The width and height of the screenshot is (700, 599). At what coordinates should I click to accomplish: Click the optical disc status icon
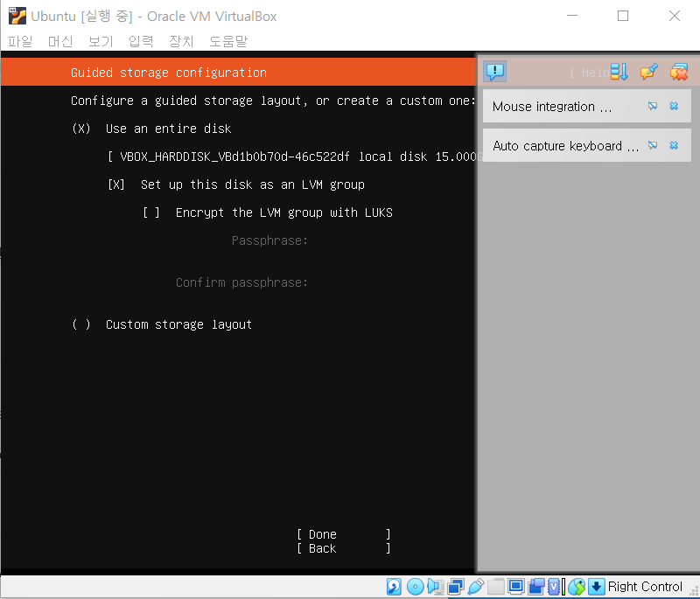pyautogui.click(x=415, y=587)
